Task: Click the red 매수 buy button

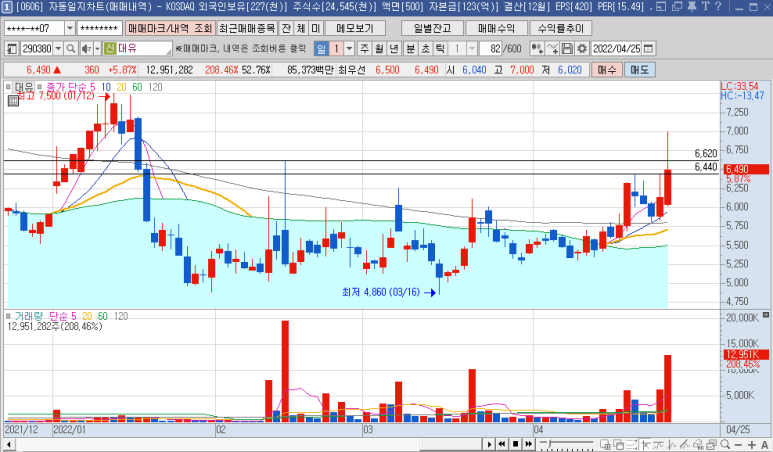Action: pos(606,70)
